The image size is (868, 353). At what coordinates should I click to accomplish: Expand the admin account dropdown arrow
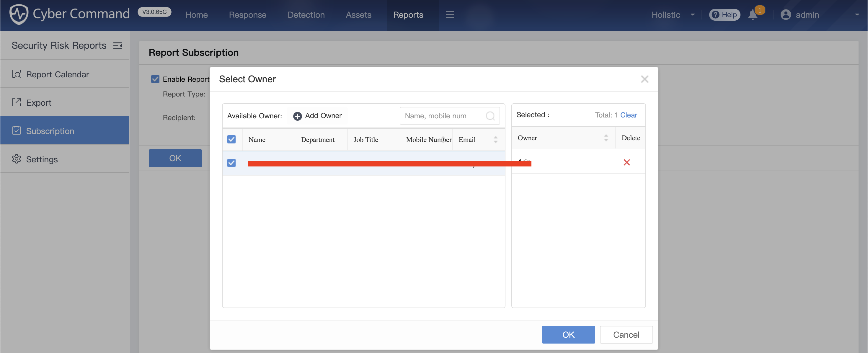click(856, 15)
